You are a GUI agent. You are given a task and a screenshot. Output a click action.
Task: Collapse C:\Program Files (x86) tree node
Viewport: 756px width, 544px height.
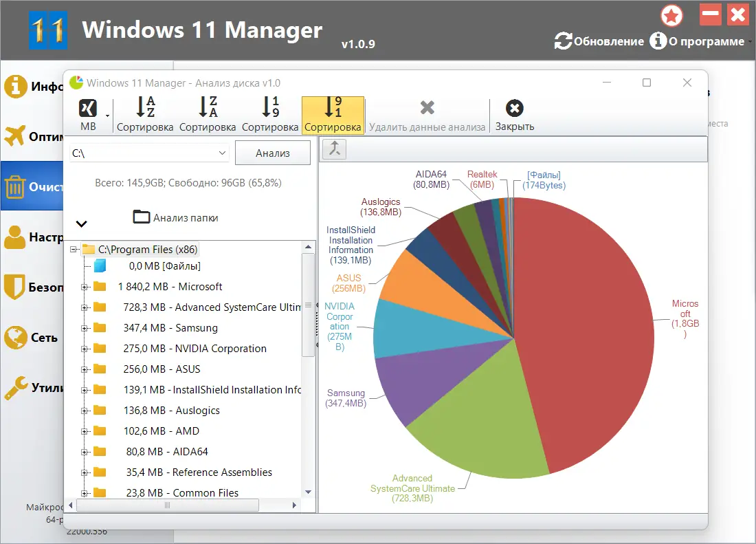(74, 250)
